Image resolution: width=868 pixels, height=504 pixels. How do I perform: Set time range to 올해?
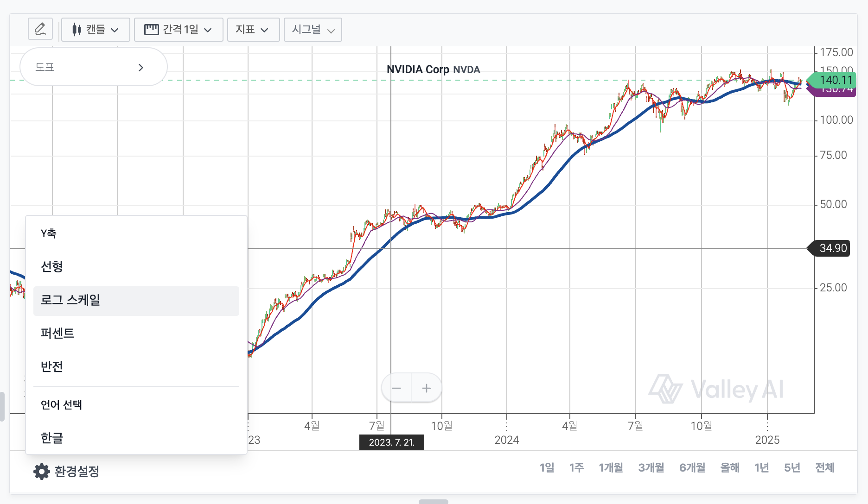pos(730,468)
